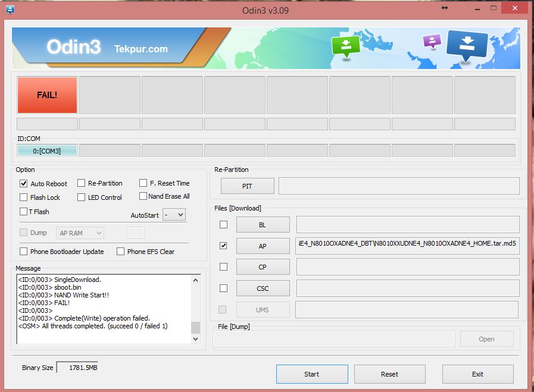Enable Phone EFS Clear

(x=121, y=252)
